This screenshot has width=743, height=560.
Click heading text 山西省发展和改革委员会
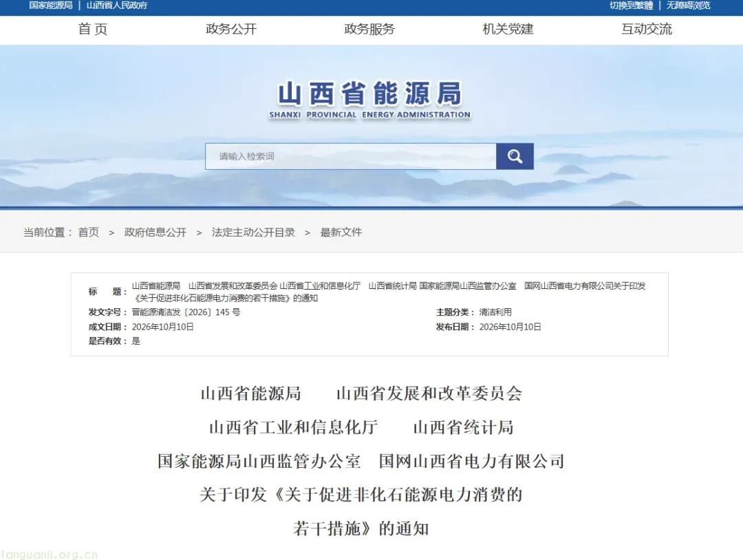click(x=429, y=394)
